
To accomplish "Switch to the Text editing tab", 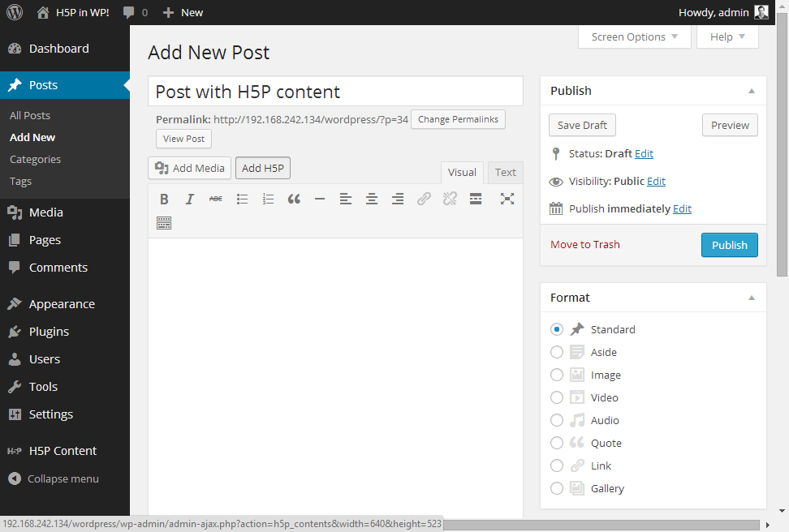I will [505, 172].
